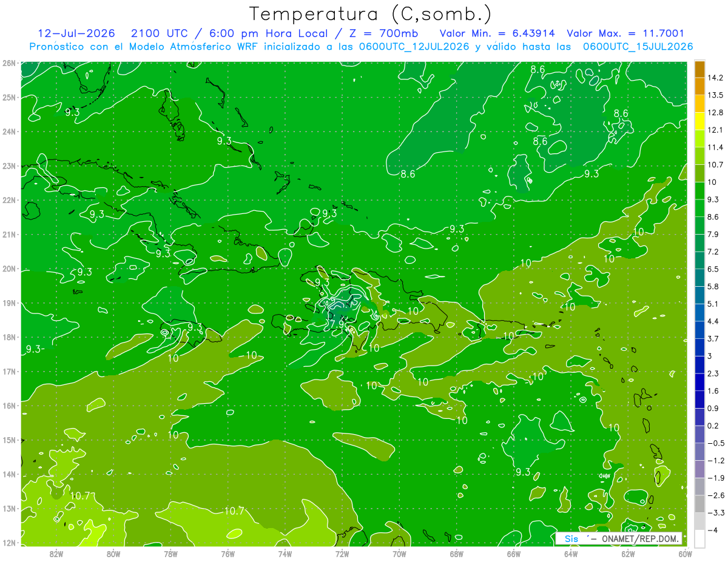Select 'Valor Min. = 6.43914' text
The height and width of the screenshot is (562, 728).
pos(497,33)
